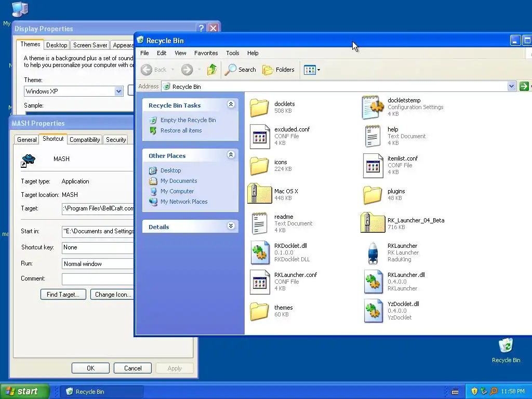Open My Computer in Other Places
Screen dimensions: 532x399
click(x=177, y=191)
